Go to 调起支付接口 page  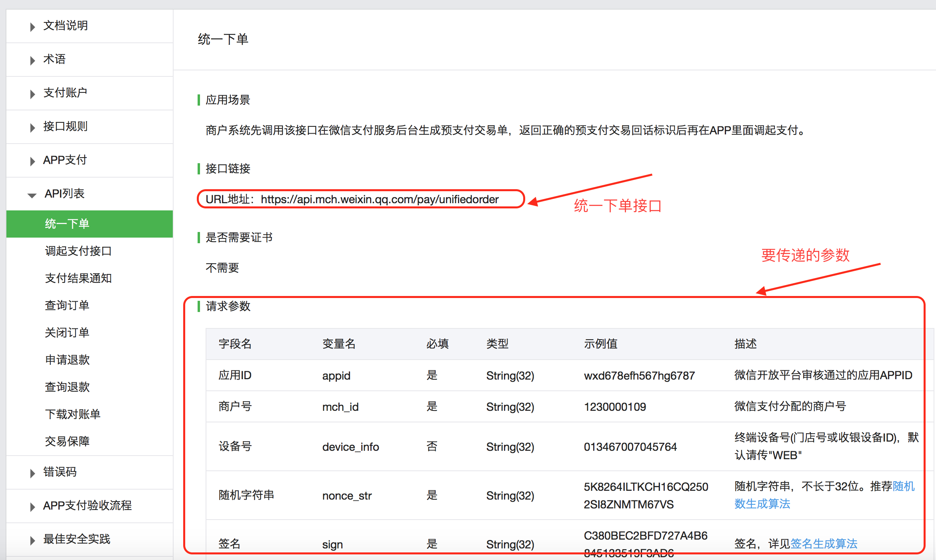(x=78, y=251)
